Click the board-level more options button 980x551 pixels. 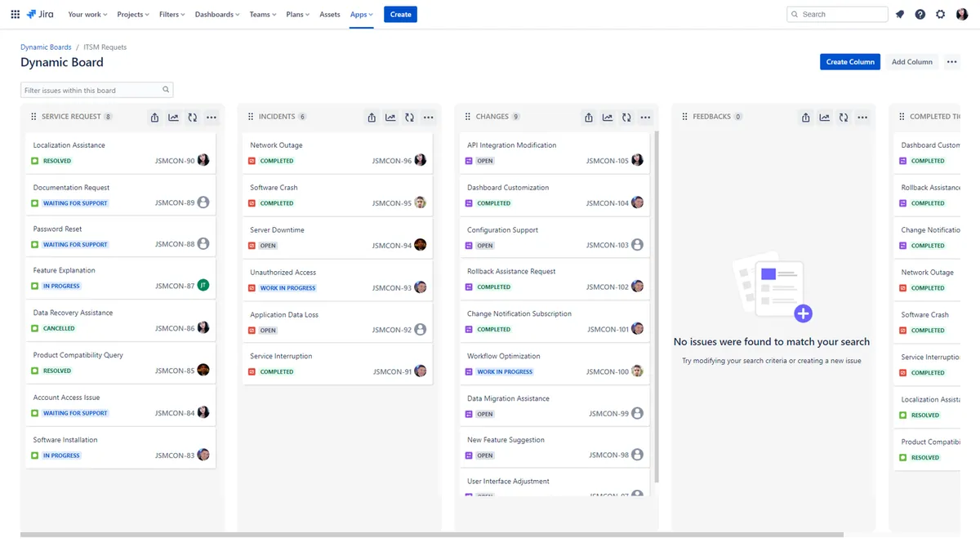(x=951, y=62)
